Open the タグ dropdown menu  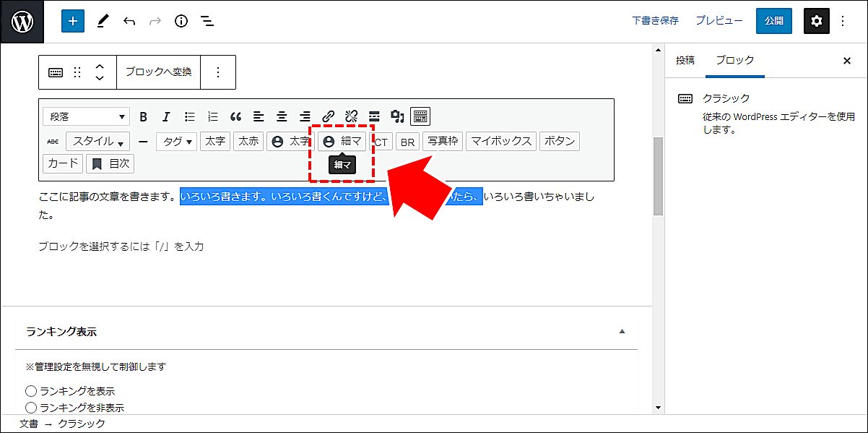point(175,141)
